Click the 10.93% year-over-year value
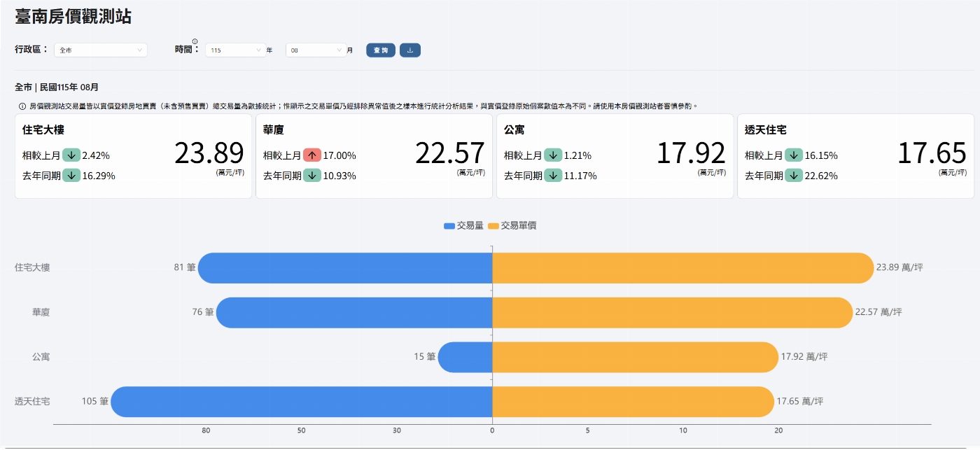This screenshot has height=450, width=980. pyautogui.click(x=339, y=176)
